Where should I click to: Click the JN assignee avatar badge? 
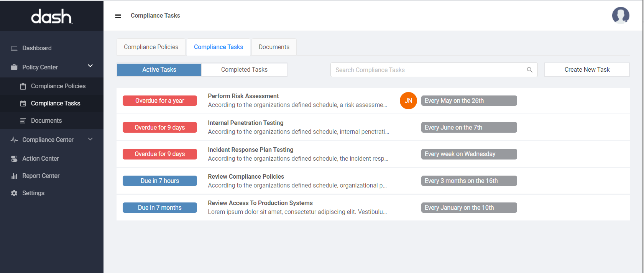tap(408, 101)
